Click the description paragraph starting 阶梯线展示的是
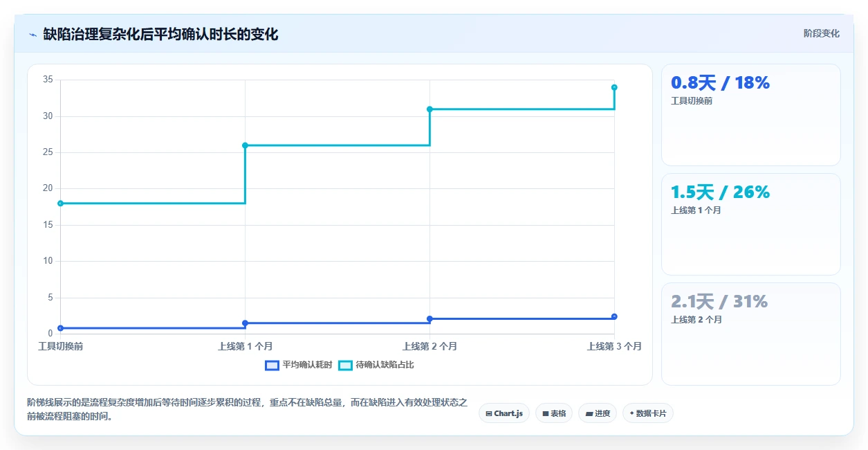The image size is (868, 450). coord(247,410)
